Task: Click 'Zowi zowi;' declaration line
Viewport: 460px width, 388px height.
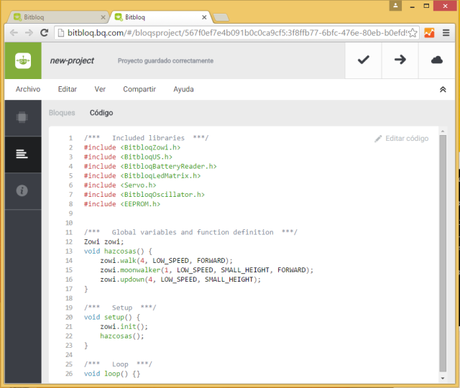Action: tap(104, 242)
